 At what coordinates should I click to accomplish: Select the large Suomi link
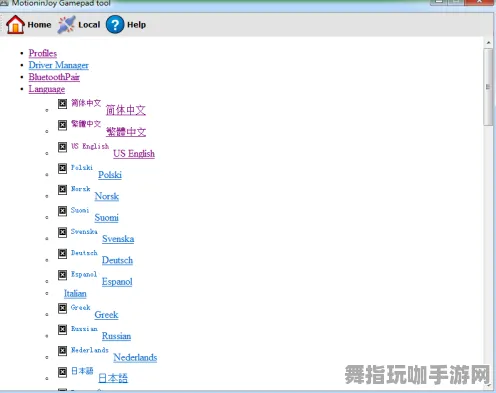click(106, 217)
